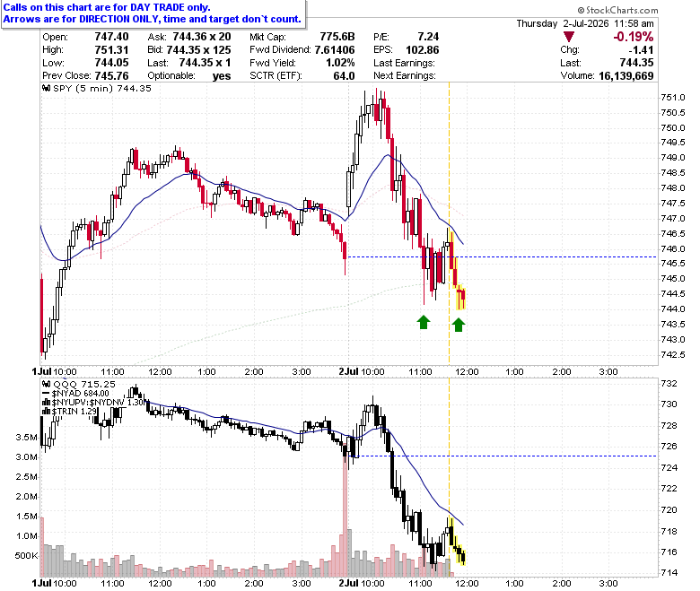Click the 'Arrows are for DIRECTION ONLY' notice line
The width and height of the screenshot is (700, 591).
click(152, 19)
